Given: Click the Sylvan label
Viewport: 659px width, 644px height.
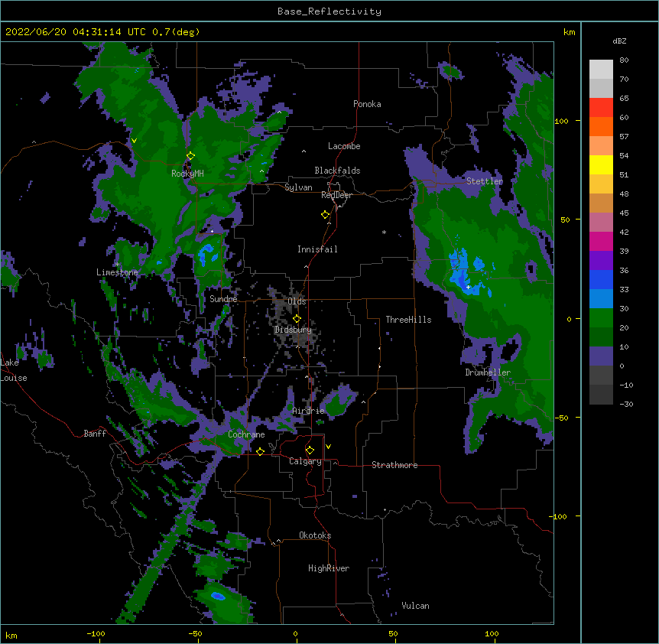Looking at the screenshot, I should [298, 187].
